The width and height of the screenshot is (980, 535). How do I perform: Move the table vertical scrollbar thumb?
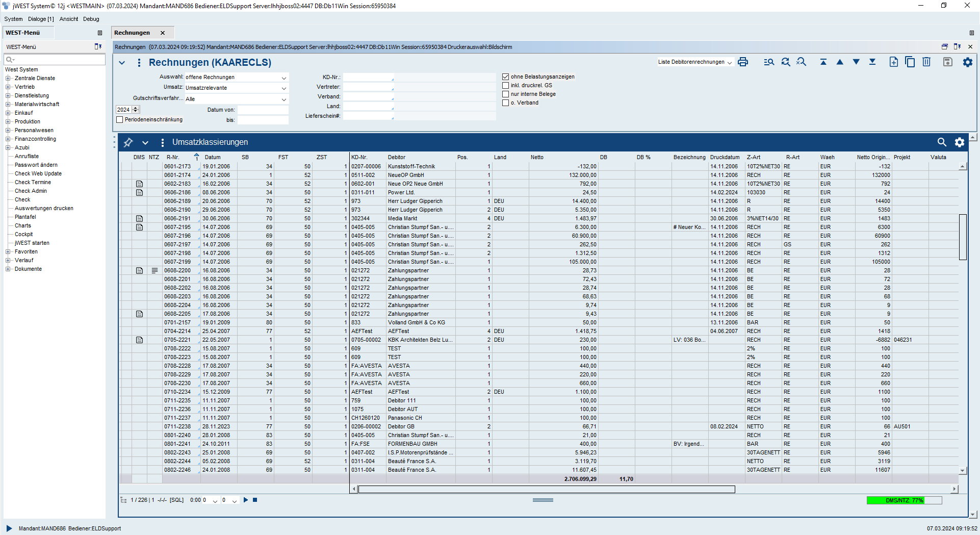[x=963, y=237]
